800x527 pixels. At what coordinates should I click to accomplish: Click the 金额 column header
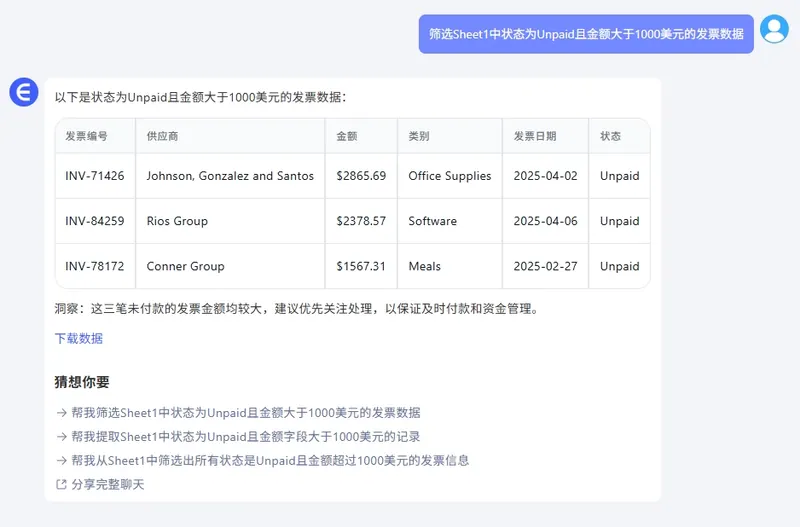point(347,136)
